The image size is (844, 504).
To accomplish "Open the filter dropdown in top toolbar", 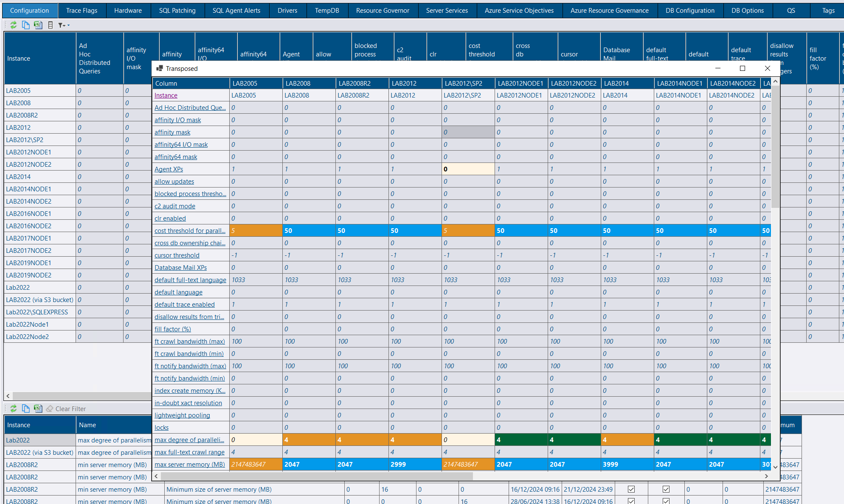I will [x=64, y=25].
